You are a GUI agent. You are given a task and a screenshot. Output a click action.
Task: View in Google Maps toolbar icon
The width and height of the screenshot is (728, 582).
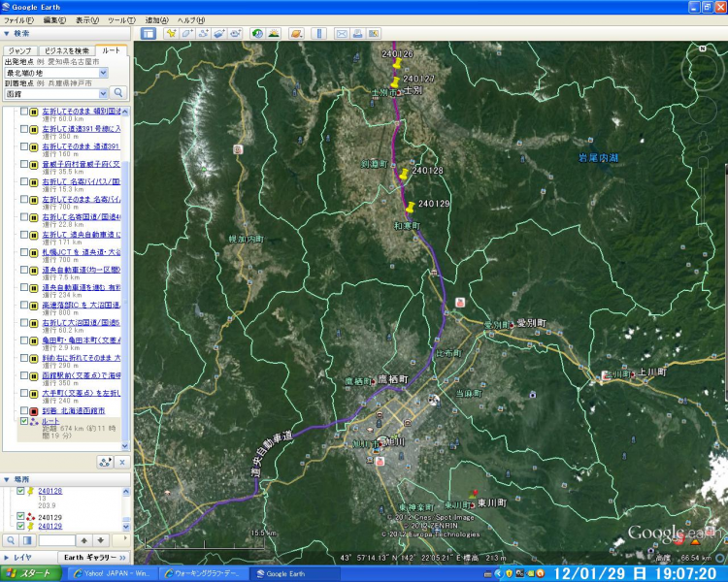click(x=374, y=33)
